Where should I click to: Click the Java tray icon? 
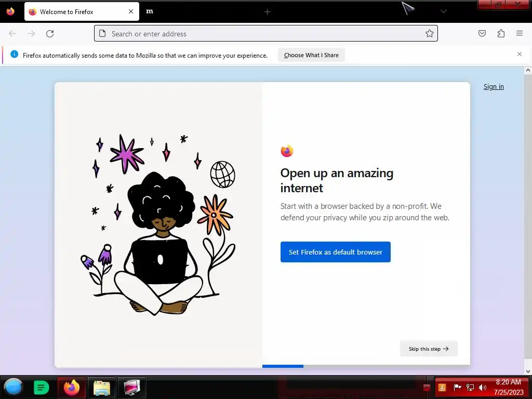tap(442, 388)
